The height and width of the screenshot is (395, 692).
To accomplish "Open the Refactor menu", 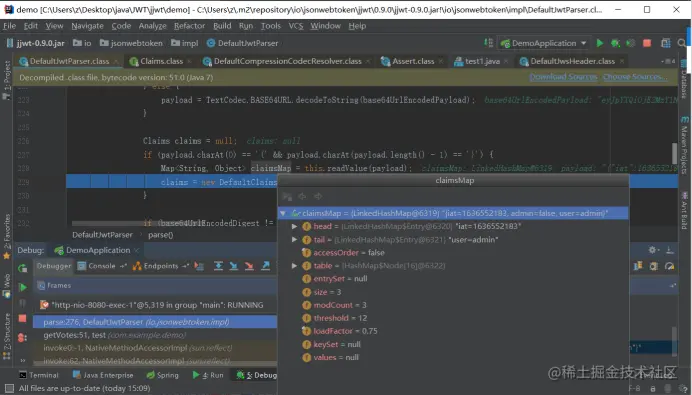I will [x=189, y=26].
